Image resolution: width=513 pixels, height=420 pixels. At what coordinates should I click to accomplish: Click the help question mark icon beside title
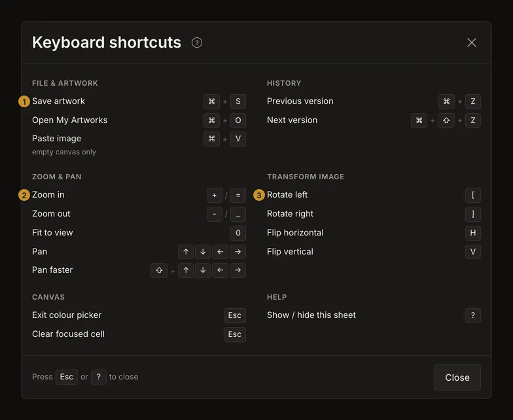196,43
